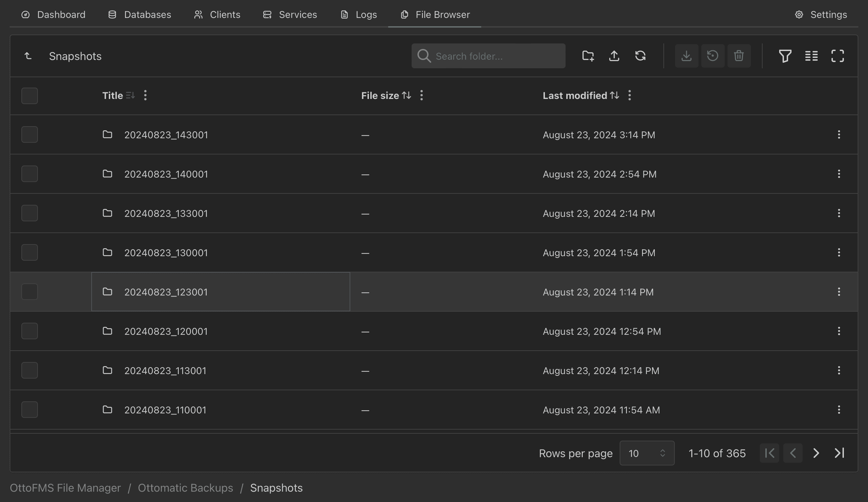Jump to last page of results
This screenshot has height=502, width=868.
pos(839,453)
